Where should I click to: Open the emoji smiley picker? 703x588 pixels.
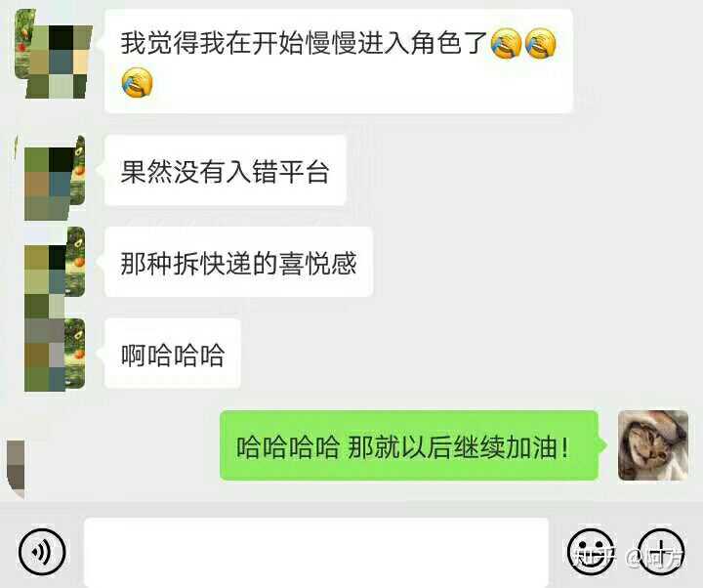[591, 552]
